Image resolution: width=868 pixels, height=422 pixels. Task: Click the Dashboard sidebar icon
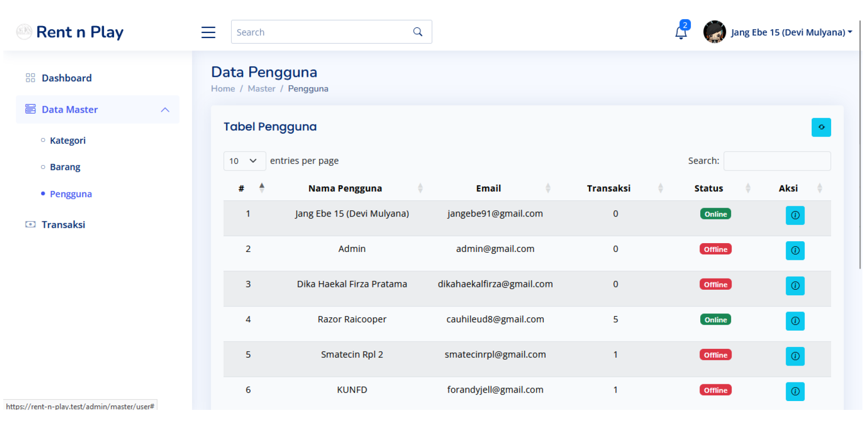click(30, 77)
